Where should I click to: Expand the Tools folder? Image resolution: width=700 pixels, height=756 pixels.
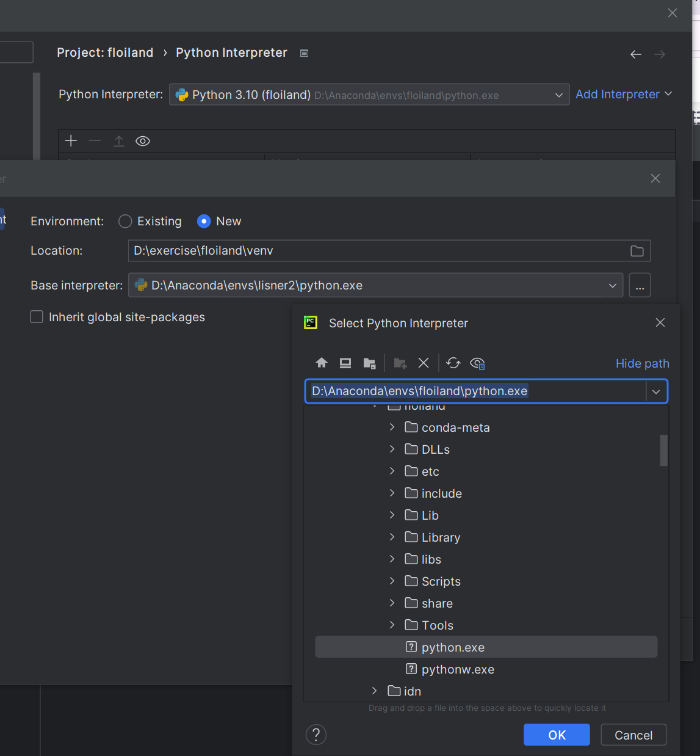click(392, 625)
